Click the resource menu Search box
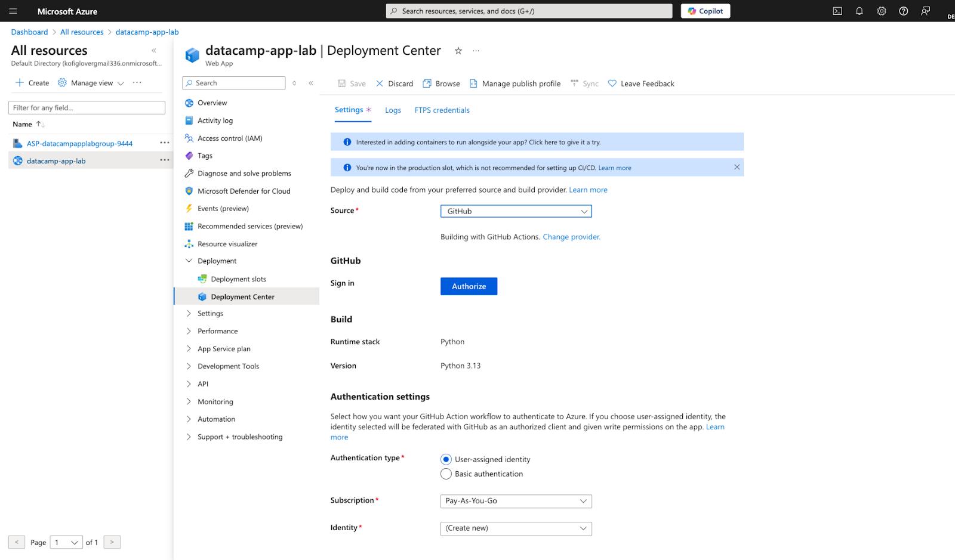Screen dimensions: 955x560 click(x=234, y=83)
